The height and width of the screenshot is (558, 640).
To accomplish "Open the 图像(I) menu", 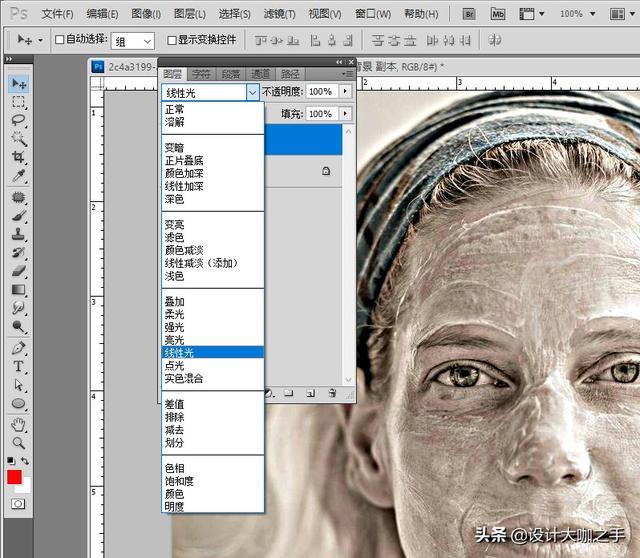I will coord(146,14).
